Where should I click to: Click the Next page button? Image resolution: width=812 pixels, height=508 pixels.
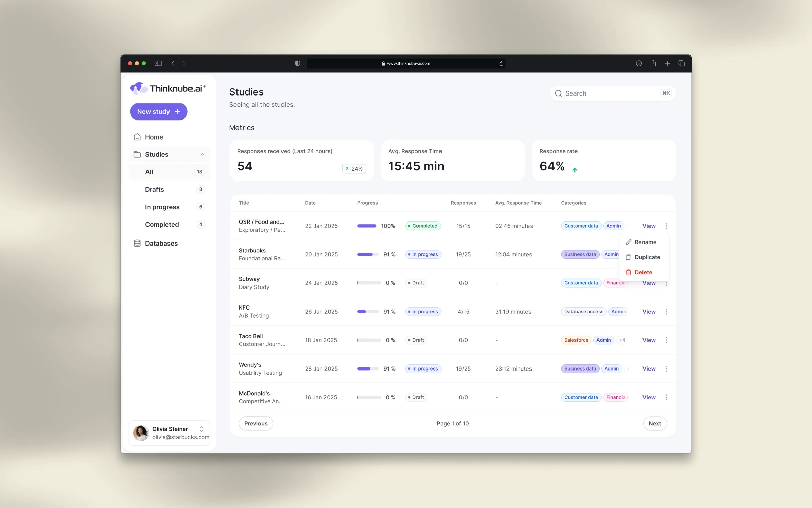pos(655,423)
